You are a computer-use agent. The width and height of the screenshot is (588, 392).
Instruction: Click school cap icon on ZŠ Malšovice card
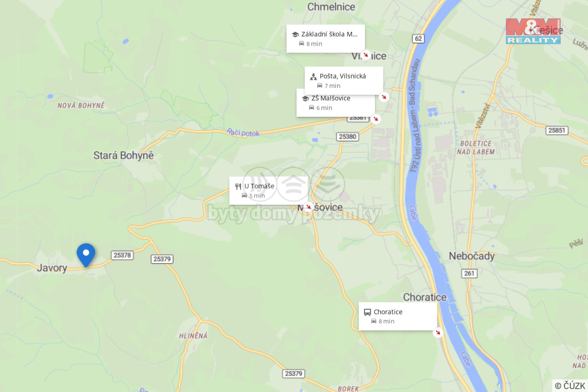click(305, 98)
